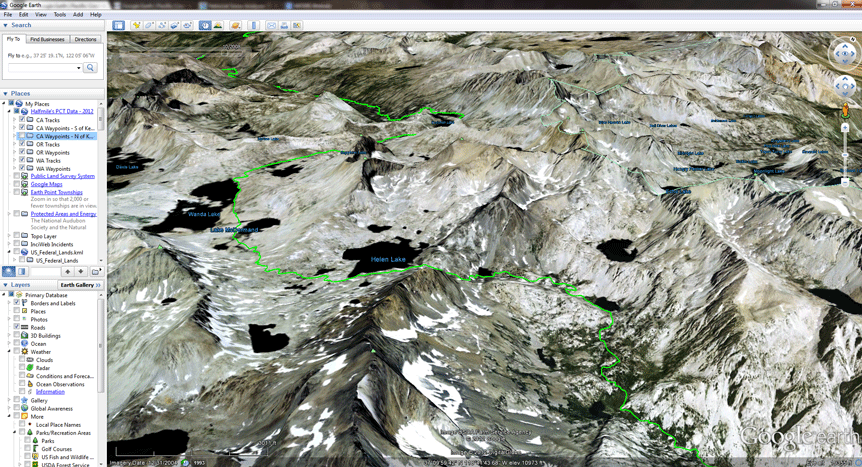The image size is (862, 467).
Task: Uncheck the Borders and Labels checkbox
Action: 16,303
